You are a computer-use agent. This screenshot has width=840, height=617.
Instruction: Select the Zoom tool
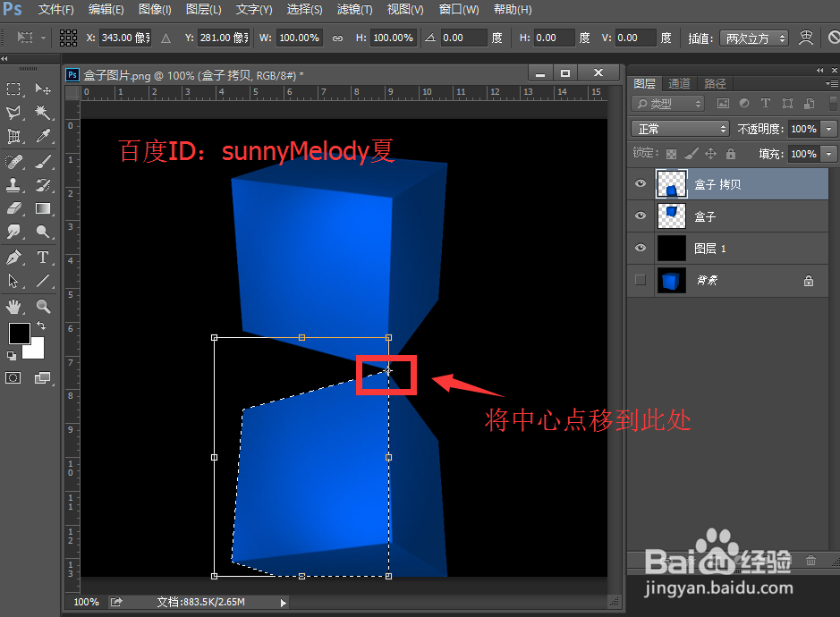pyautogui.click(x=43, y=307)
